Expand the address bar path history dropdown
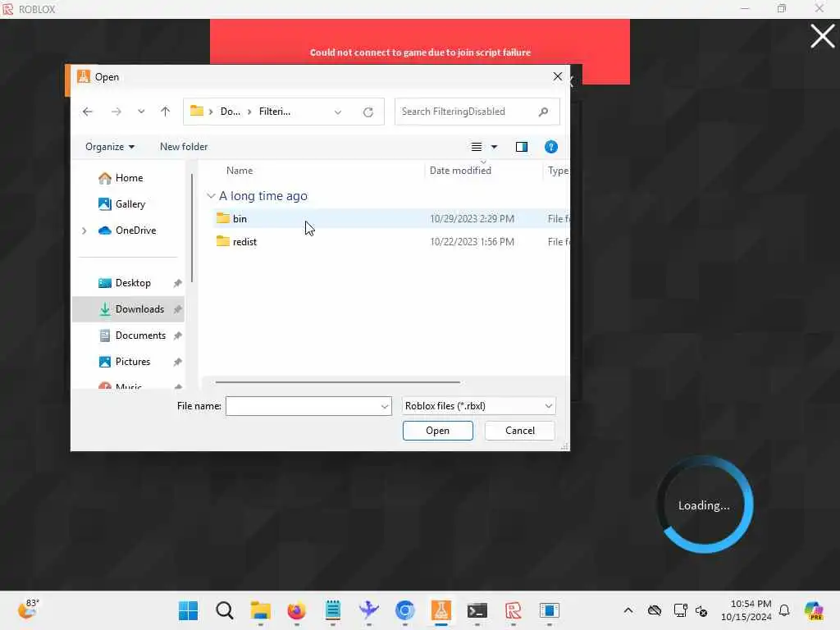 pyautogui.click(x=337, y=112)
